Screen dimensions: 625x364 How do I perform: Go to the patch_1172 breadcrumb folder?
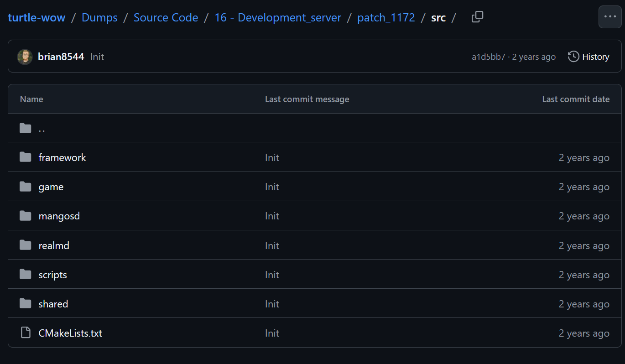[x=386, y=18]
